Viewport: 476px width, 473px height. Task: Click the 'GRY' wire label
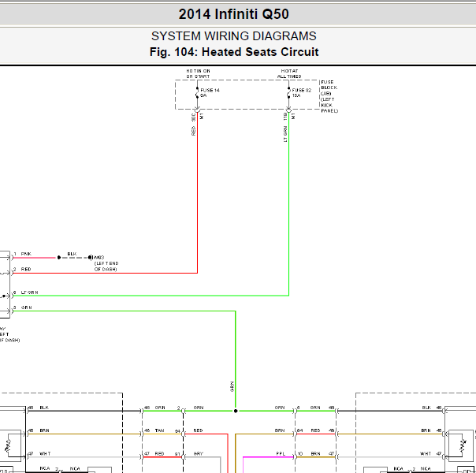[x=199, y=453]
